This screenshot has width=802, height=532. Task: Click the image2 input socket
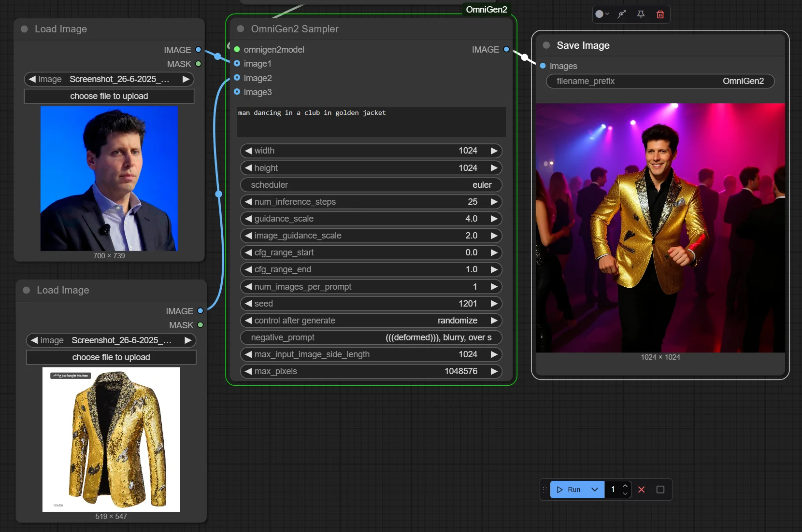237,78
